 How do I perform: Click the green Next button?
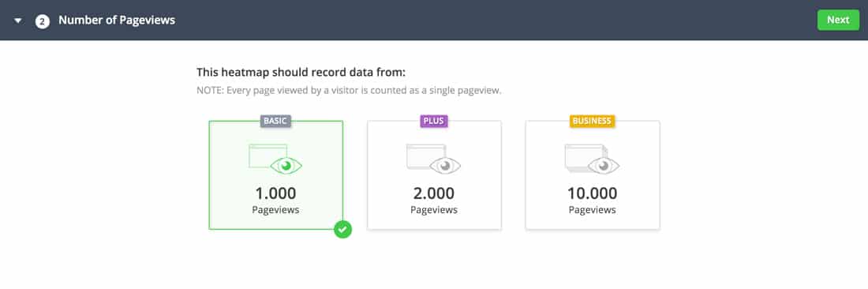pyautogui.click(x=838, y=20)
